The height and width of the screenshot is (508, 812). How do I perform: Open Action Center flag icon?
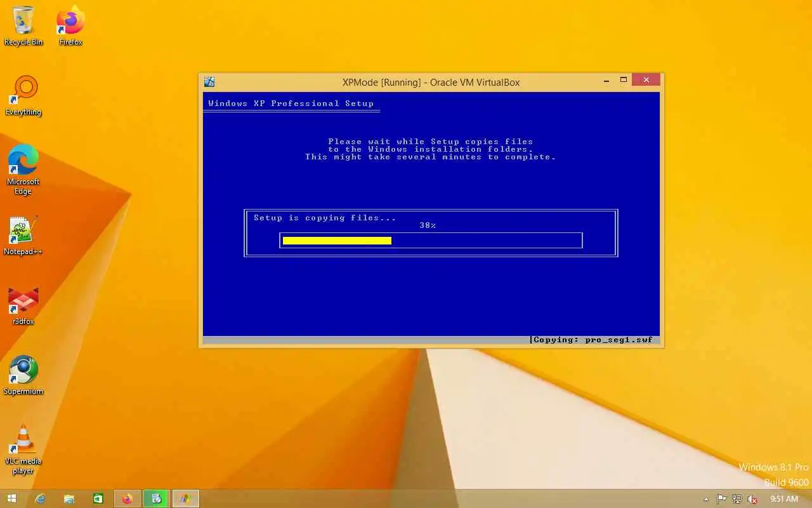(x=722, y=499)
